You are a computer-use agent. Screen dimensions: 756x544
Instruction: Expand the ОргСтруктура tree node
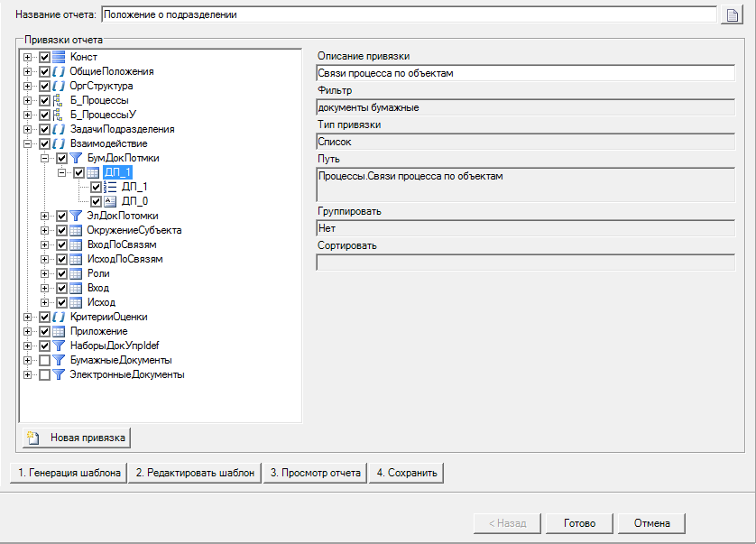tap(28, 86)
